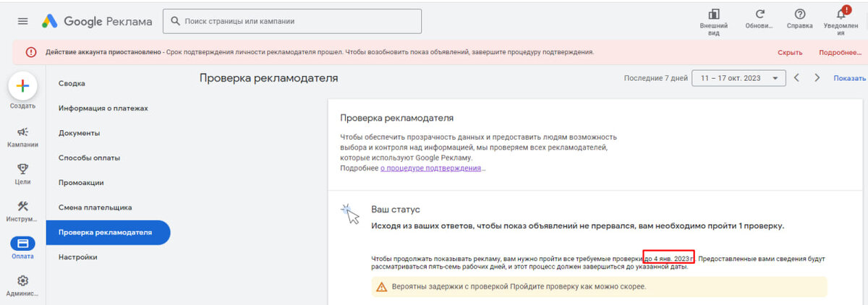Image resolution: width=868 pixels, height=305 pixels.
Task: Open Инструменты wrench icon
Action: (22, 206)
